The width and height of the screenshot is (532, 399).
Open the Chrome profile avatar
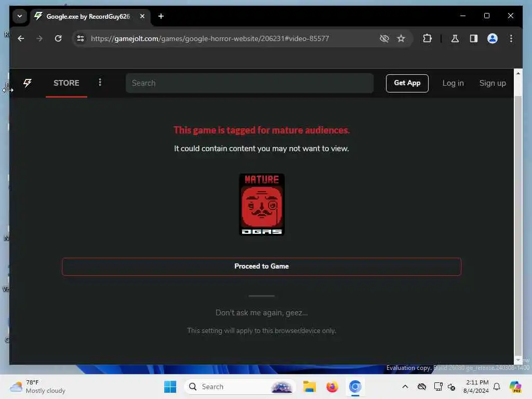[493, 38]
